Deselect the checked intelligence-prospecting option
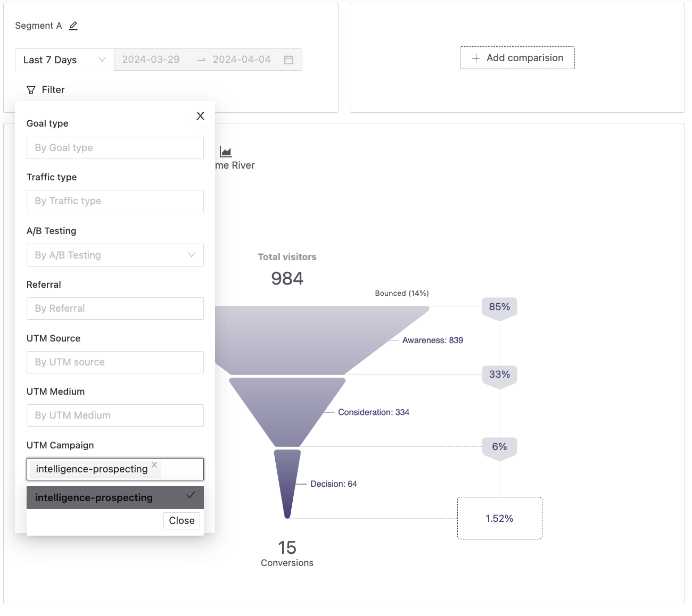The image size is (692, 616). tap(115, 497)
